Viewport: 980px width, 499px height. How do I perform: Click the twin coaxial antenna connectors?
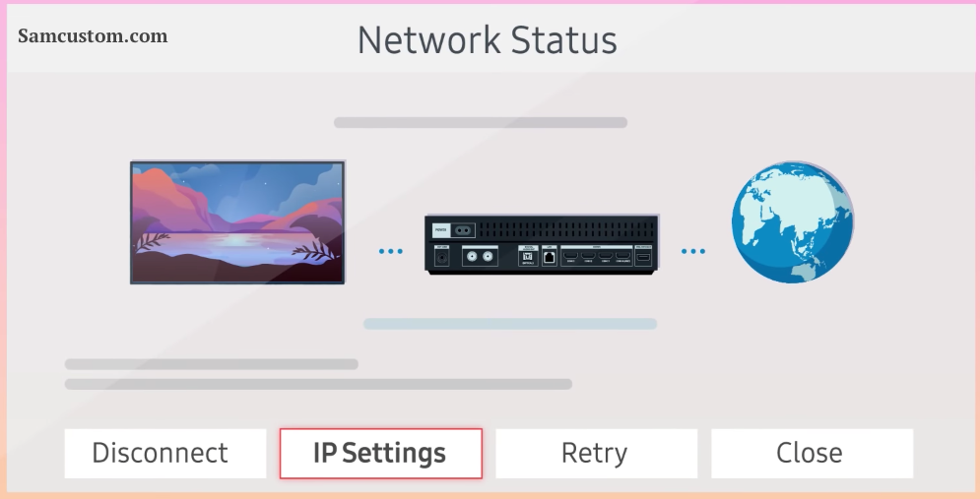(480, 256)
